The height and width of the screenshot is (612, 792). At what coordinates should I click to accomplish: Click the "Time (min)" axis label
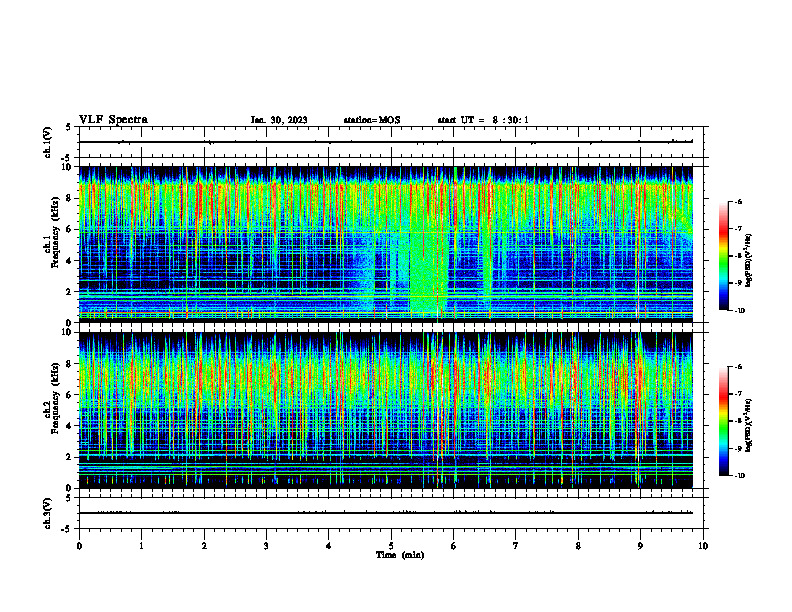400,555
